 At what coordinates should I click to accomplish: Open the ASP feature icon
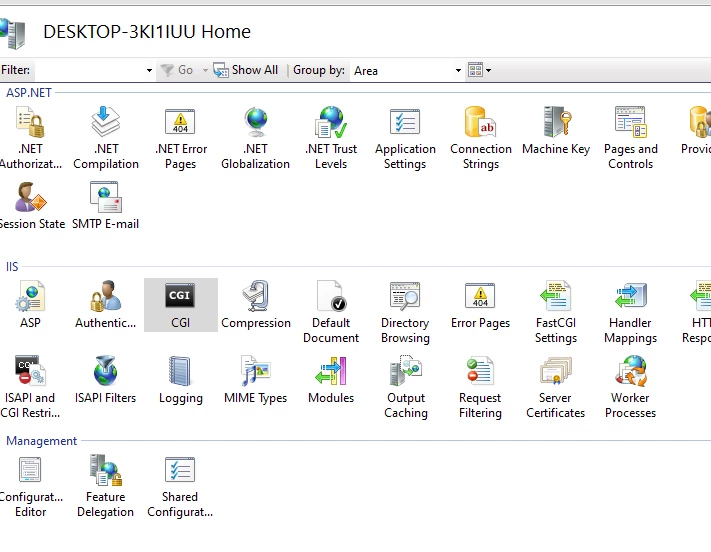[x=30, y=305]
